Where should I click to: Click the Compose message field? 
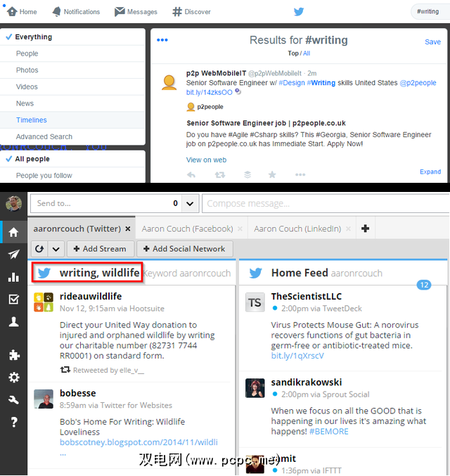(x=323, y=204)
